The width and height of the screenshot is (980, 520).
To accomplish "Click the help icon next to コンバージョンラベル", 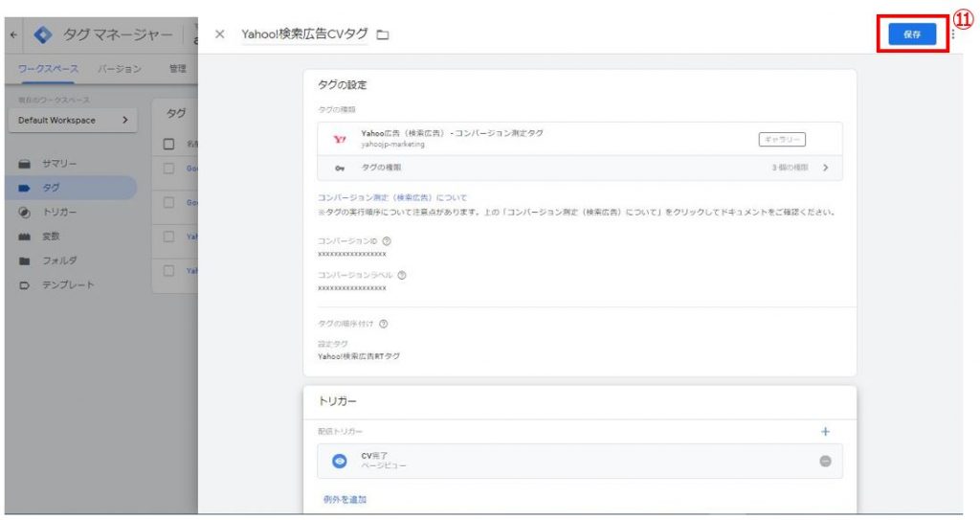I will (x=402, y=276).
